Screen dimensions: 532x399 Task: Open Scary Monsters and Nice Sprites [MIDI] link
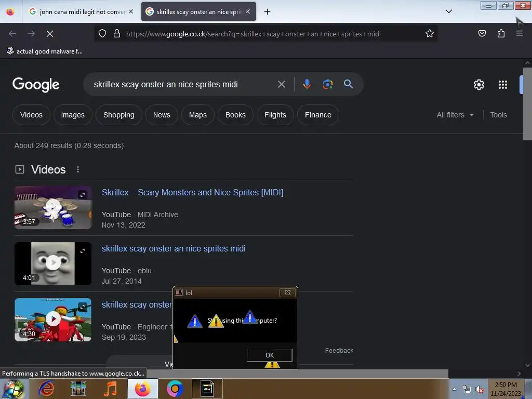pos(192,192)
